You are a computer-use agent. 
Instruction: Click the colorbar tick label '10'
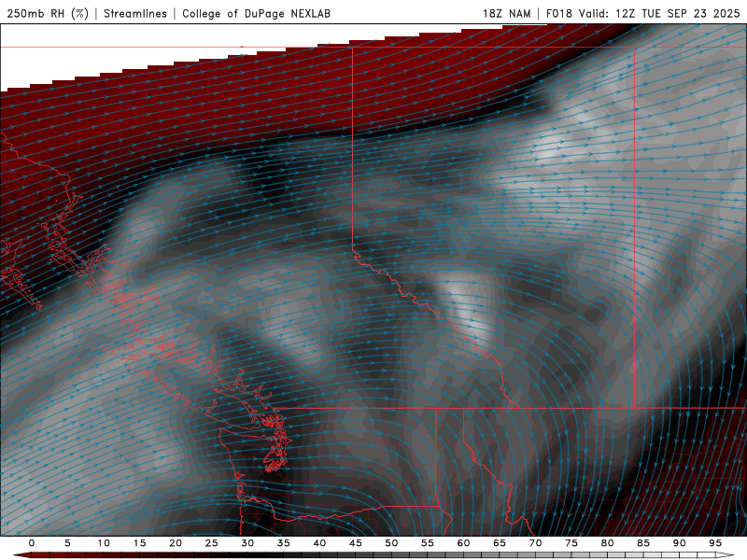click(x=104, y=543)
